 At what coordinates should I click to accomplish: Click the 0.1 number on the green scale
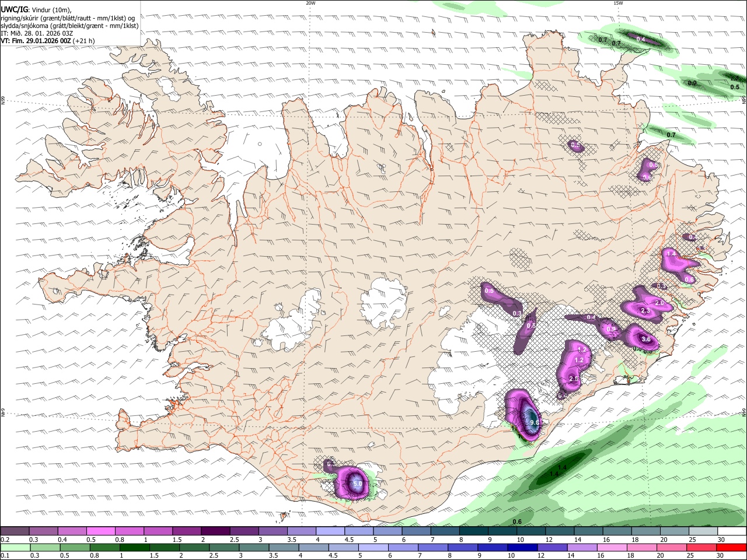click(x=5, y=556)
